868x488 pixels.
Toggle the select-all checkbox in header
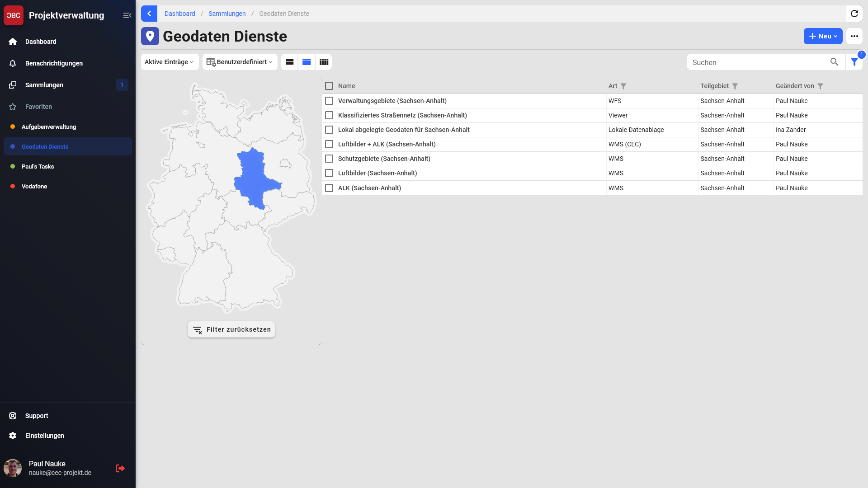pos(329,86)
